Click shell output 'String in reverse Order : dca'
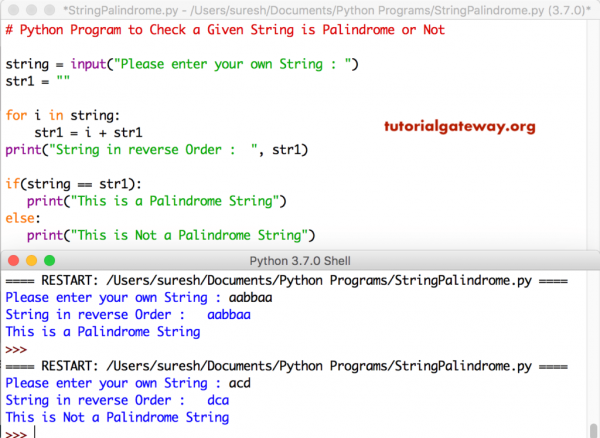 click(x=117, y=401)
